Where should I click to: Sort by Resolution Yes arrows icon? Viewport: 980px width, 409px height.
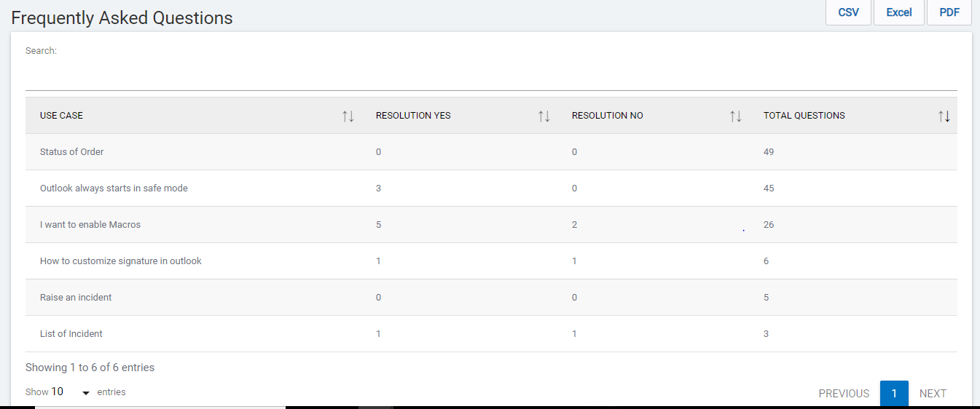coord(544,116)
